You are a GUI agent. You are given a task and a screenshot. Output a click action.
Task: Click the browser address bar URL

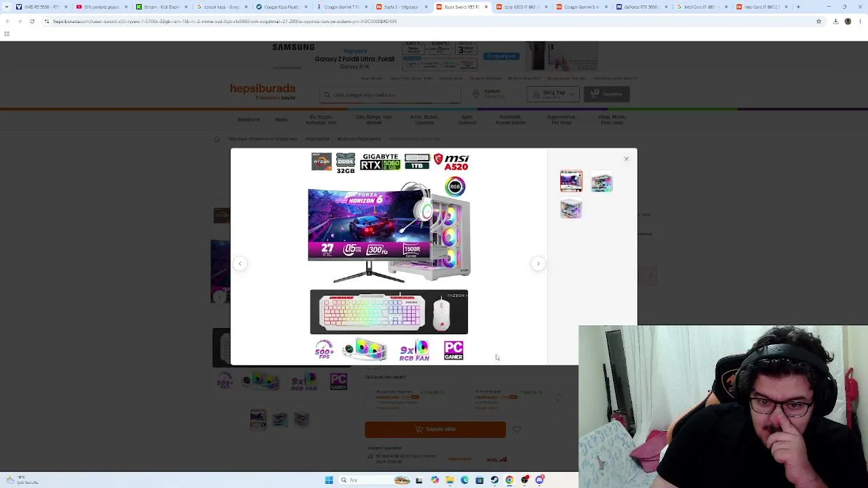pyautogui.click(x=224, y=21)
